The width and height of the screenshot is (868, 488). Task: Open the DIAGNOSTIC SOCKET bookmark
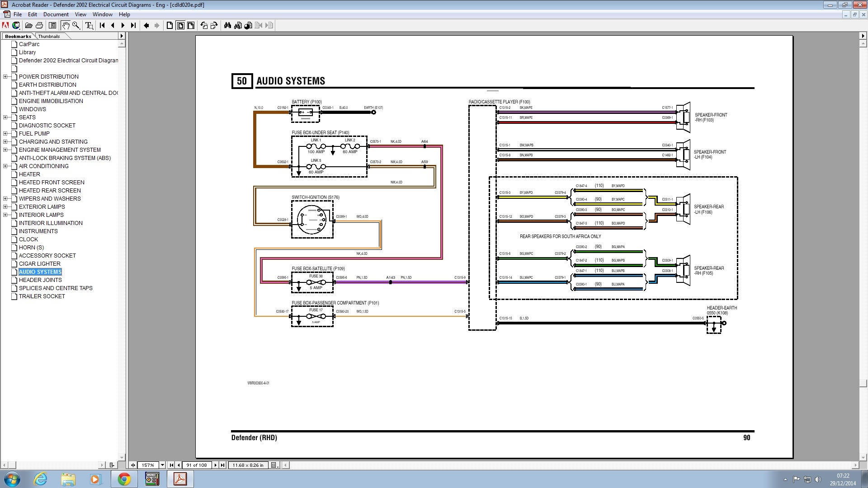pos(47,126)
